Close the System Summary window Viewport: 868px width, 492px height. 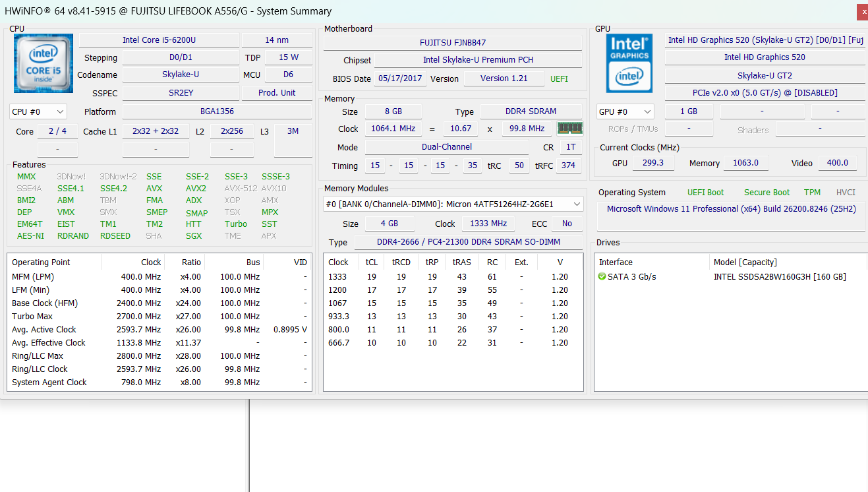tap(862, 13)
